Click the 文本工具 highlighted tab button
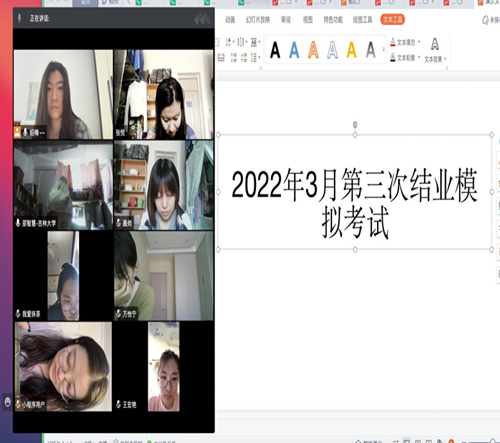Image resolution: width=500 pixels, height=443 pixels. pos(393,20)
